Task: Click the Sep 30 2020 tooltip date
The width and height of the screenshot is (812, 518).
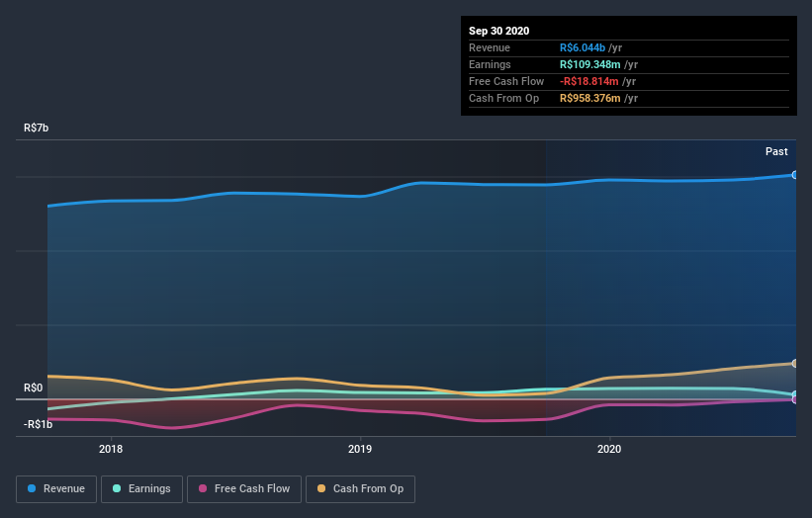Action: click(x=498, y=31)
